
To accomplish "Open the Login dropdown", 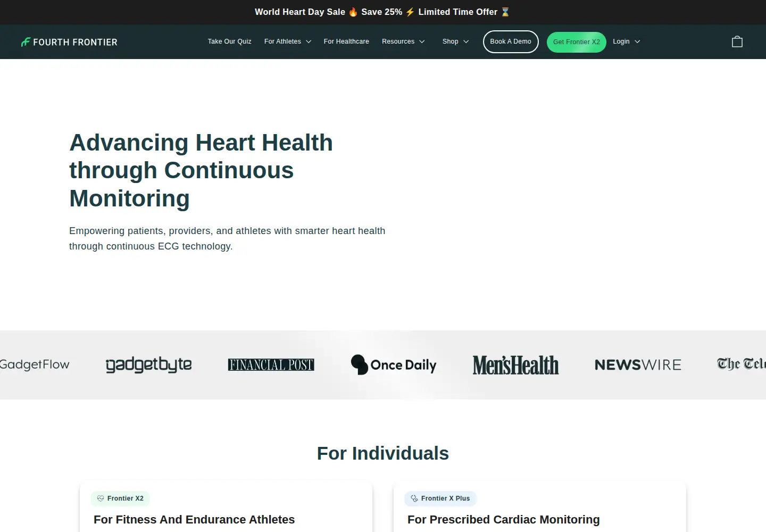I will tap(627, 41).
